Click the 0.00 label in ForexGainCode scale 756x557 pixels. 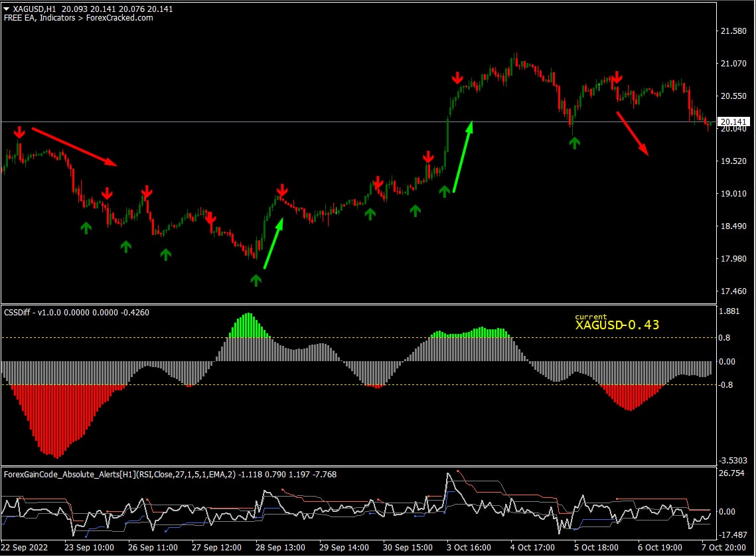point(727,512)
